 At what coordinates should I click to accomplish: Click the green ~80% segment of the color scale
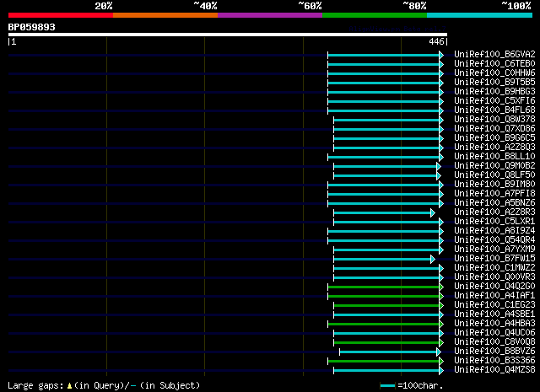[375, 15]
